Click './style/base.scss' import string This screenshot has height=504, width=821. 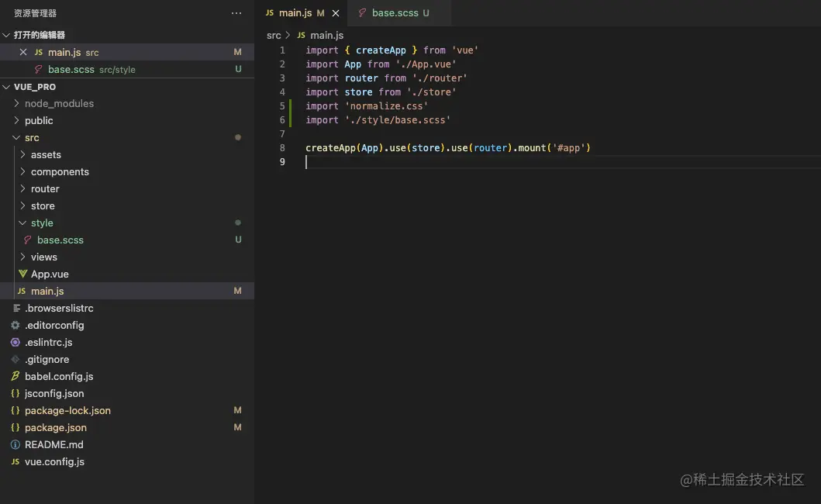(398, 120)
